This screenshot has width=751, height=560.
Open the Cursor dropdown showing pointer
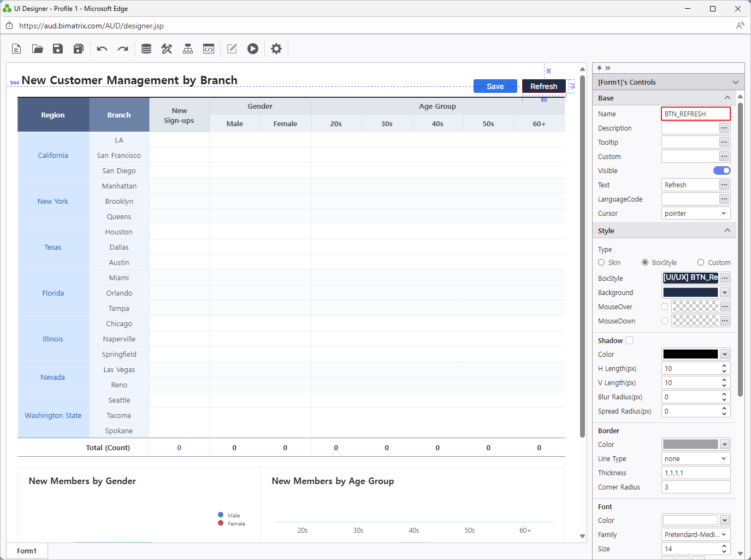click(x=695, y=214)
